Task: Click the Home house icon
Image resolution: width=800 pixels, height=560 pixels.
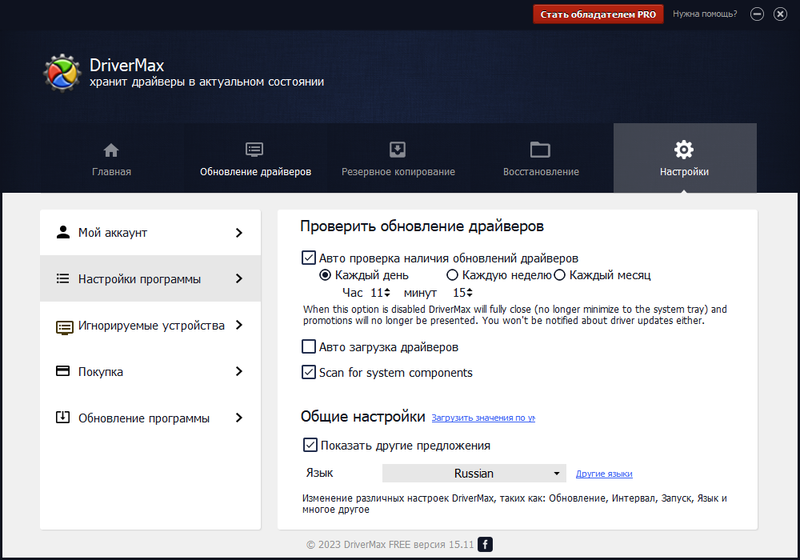Action: tap(111, 150)
